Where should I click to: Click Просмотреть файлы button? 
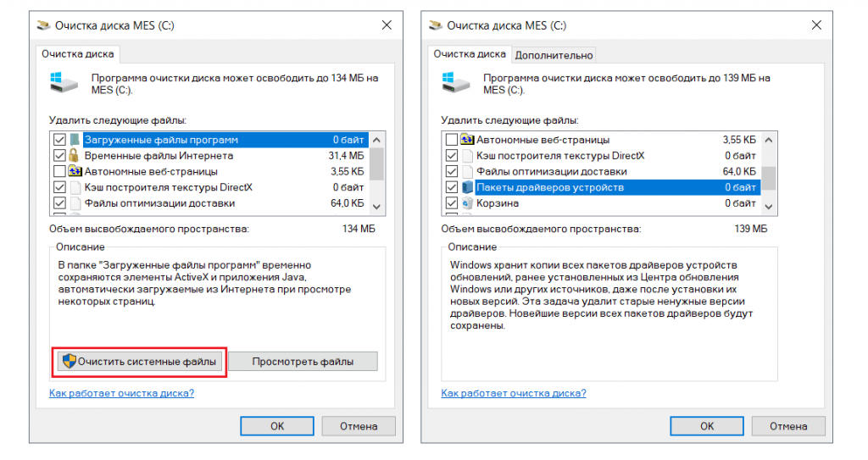(303, 362)
